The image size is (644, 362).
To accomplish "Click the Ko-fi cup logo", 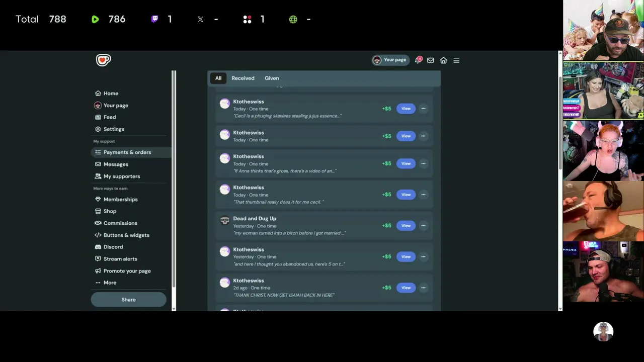I will (103, 60).
